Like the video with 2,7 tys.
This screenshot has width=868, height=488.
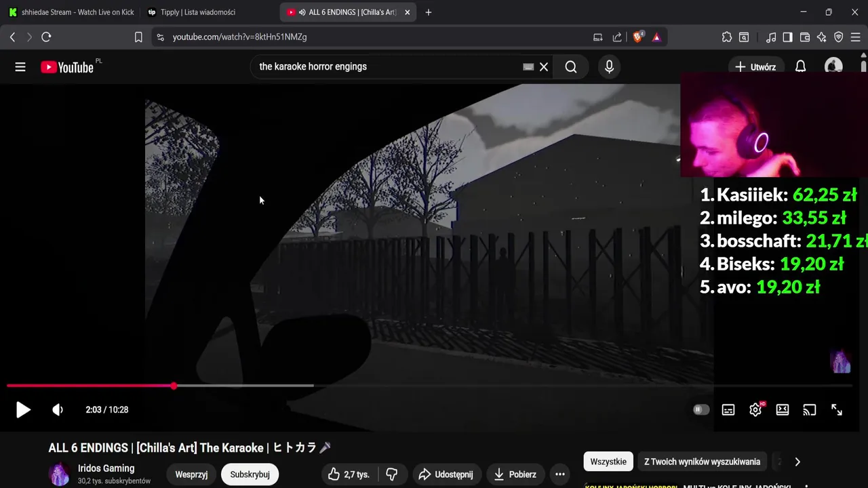pyautogui.click(x=350, y=474)
